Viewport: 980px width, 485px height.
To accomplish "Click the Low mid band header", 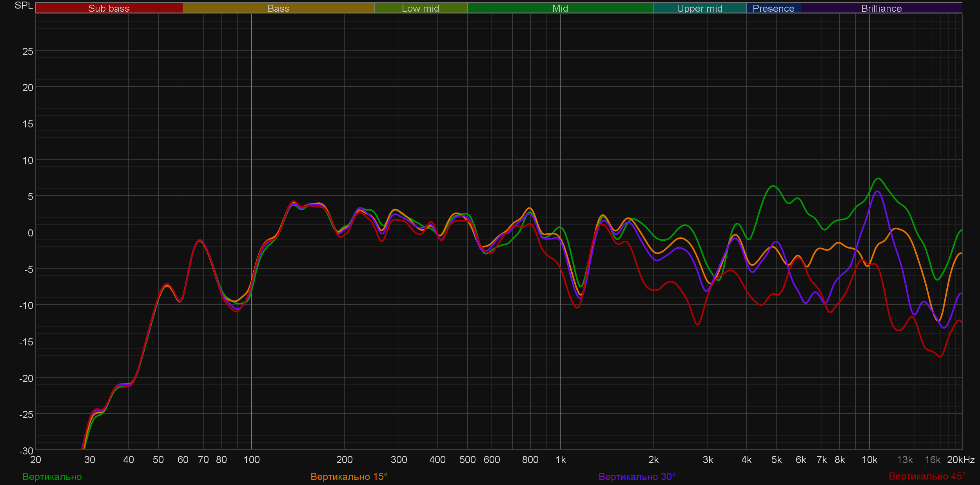I will pos(420,8).
